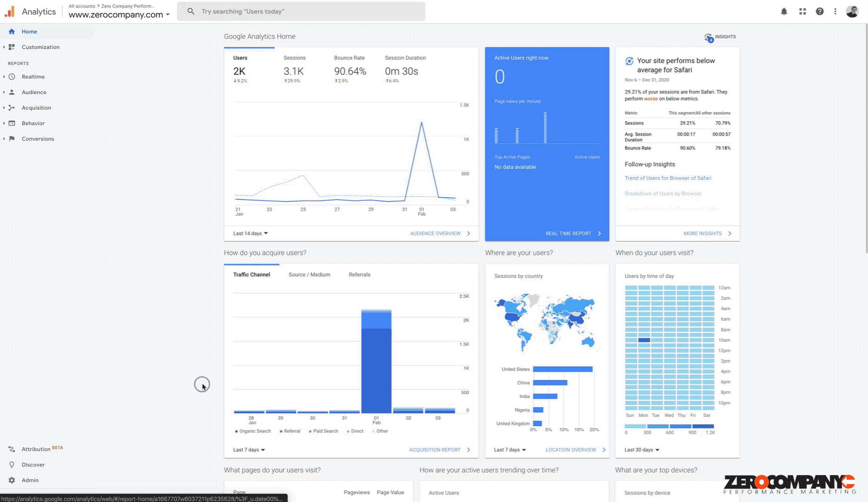Click the arrow beside More Insights
The width and height of the screenshot is (868, 502).
[730, 233]
